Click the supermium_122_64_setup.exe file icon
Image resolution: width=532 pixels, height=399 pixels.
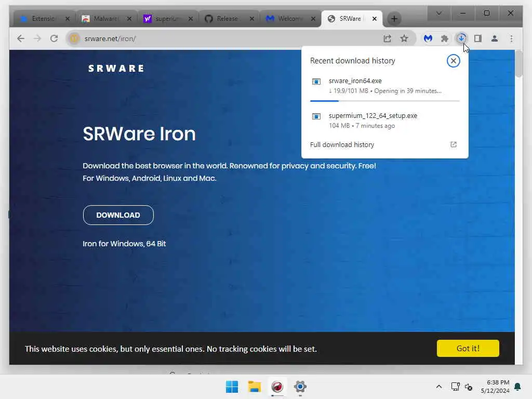(x=316, y=116)
